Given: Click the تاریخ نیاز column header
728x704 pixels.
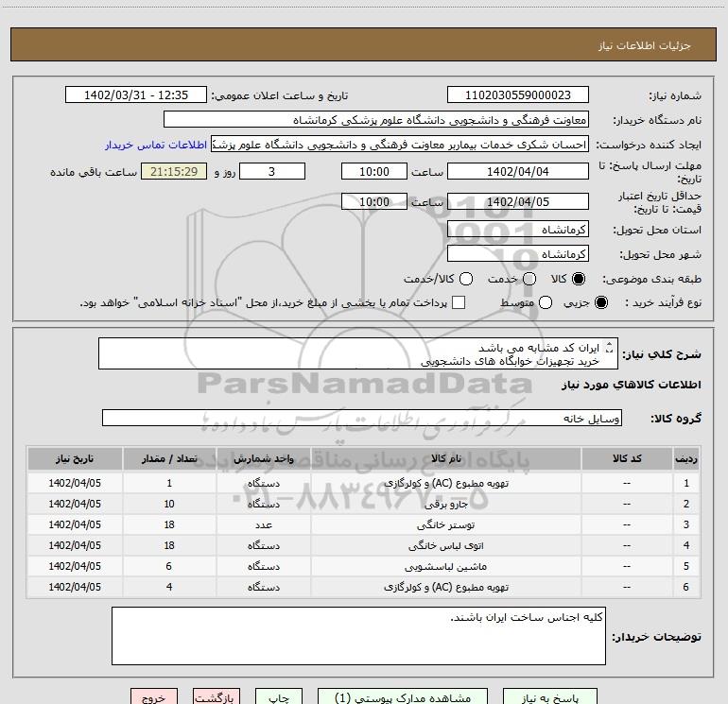Looking at the screenshot, I should (75, 458).
